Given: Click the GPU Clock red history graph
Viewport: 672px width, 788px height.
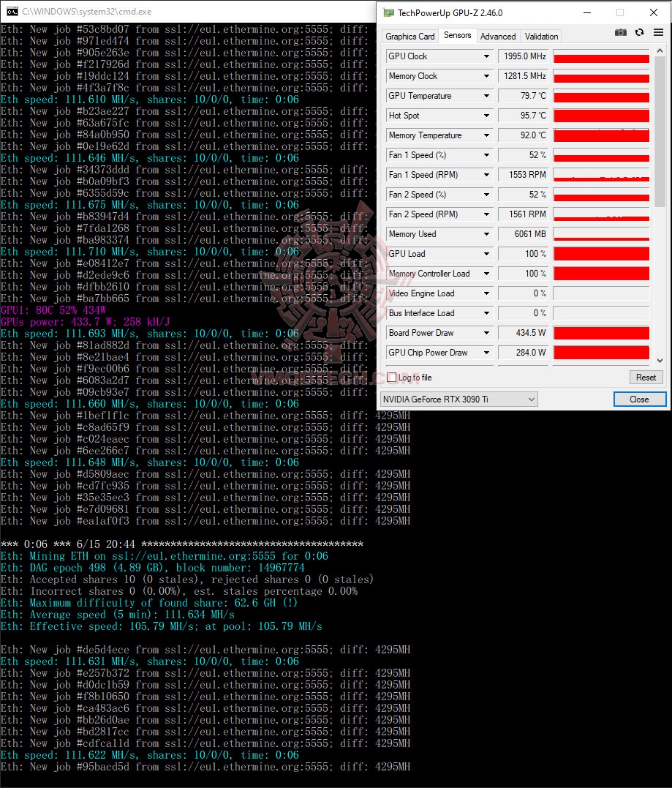Looking at the screenshot, I should point(601,56).
